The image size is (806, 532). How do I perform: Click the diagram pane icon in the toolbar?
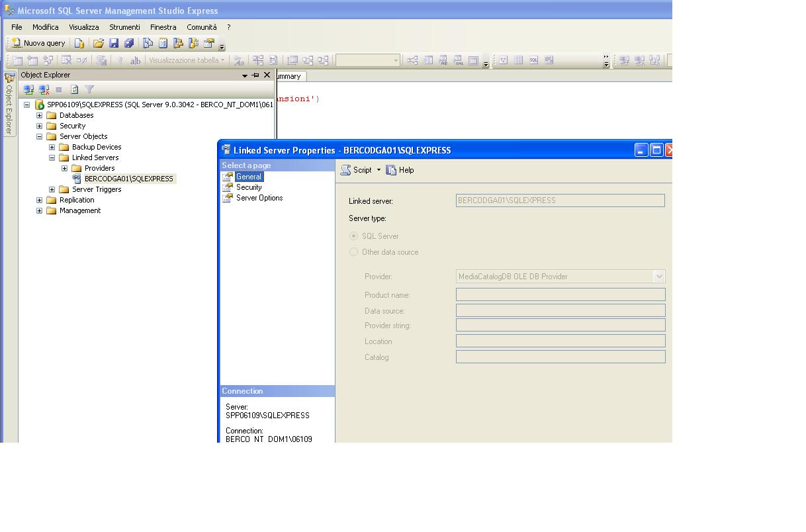point(503,60)
